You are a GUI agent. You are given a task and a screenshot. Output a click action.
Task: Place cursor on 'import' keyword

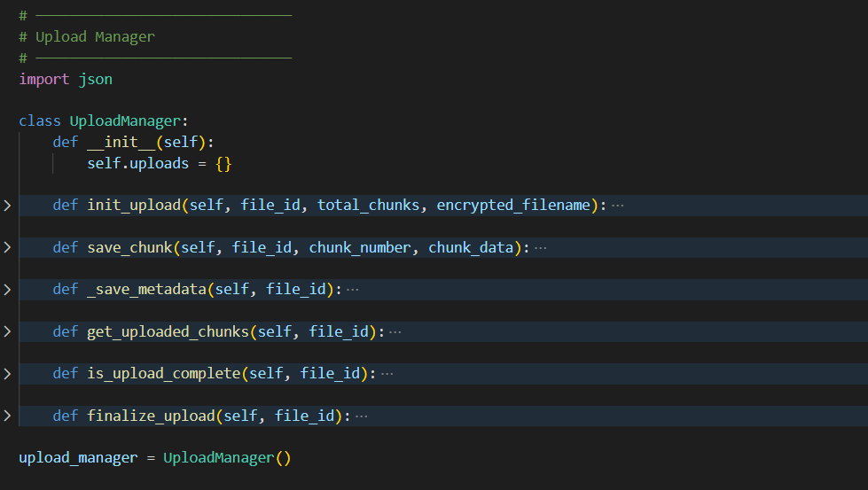[44, 79]
